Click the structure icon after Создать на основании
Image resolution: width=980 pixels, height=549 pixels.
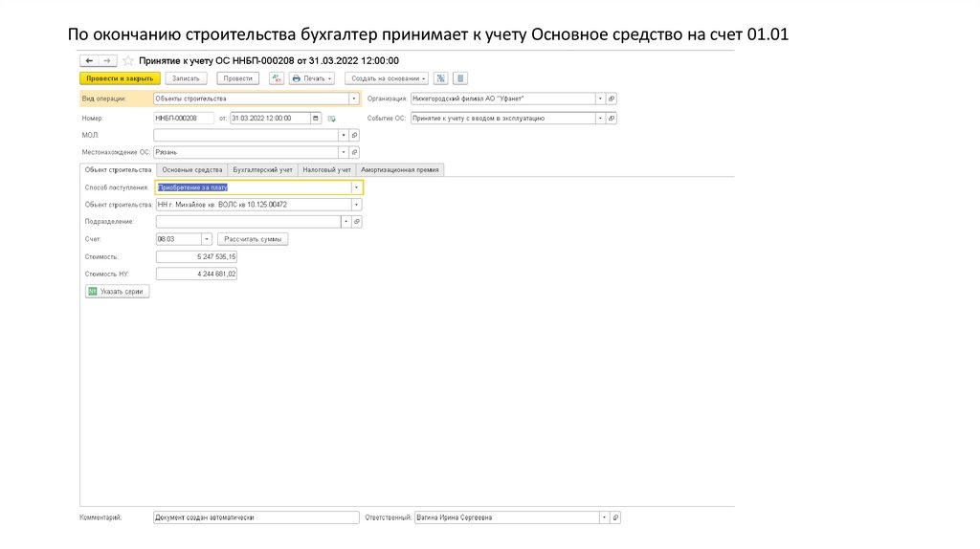pyautogui.click(x=440, y=78)
